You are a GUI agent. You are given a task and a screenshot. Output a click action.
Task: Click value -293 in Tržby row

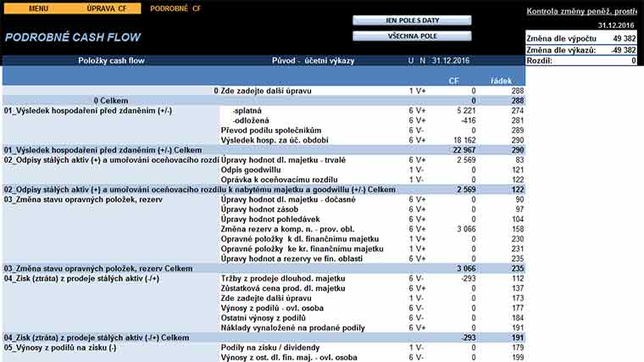coord(468,278)
